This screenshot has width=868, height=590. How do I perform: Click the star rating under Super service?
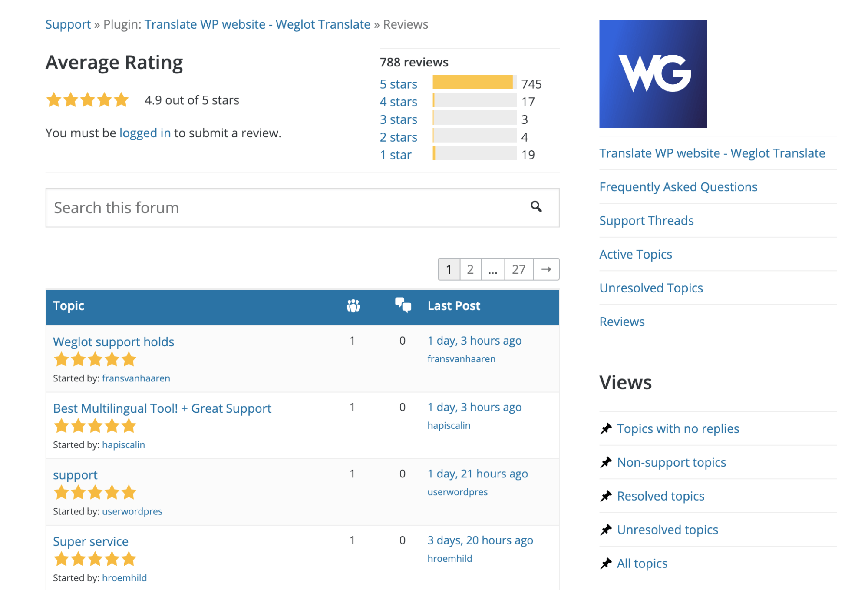point(95,559)
